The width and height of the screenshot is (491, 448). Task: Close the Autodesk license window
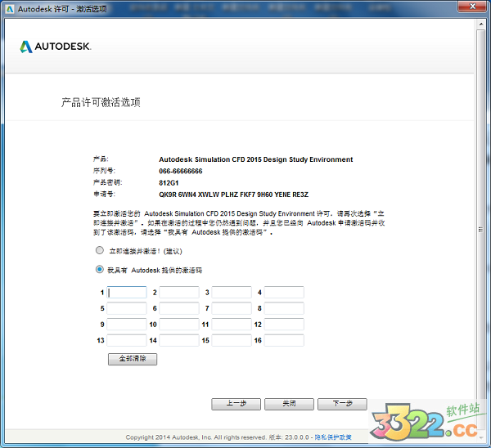(x=472, y=7)
